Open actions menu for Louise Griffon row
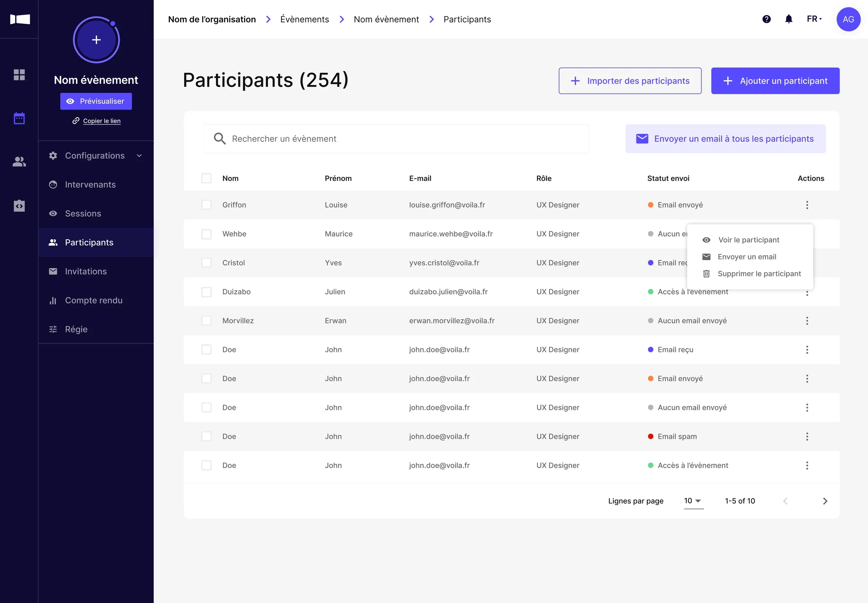The width and height of the screenshot is (868, 603). [807, 205]
